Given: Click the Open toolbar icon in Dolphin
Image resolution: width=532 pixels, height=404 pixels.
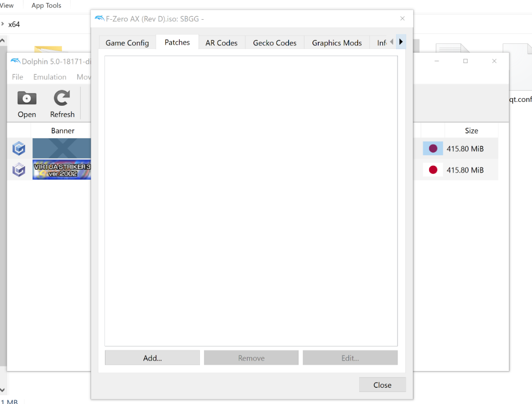Looking at the screenshot, I should [x=27, y=99].
